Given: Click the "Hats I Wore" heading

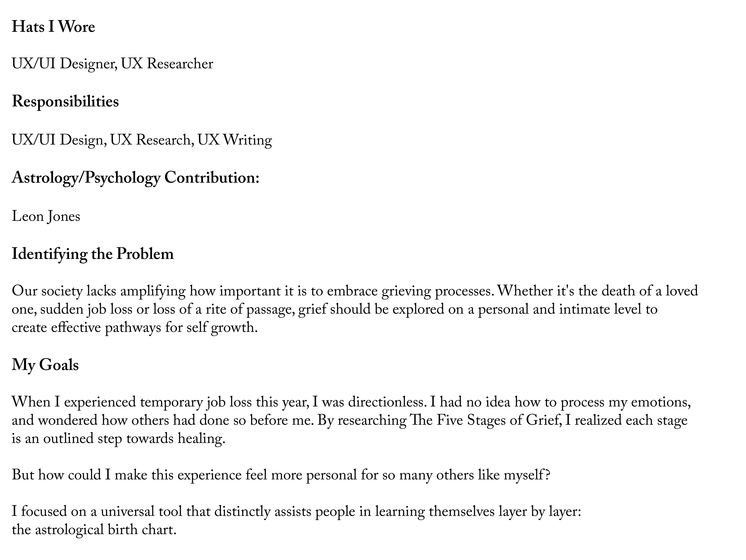Looking at the screenshot, I should pyautogui.click(x=53, y=27).
